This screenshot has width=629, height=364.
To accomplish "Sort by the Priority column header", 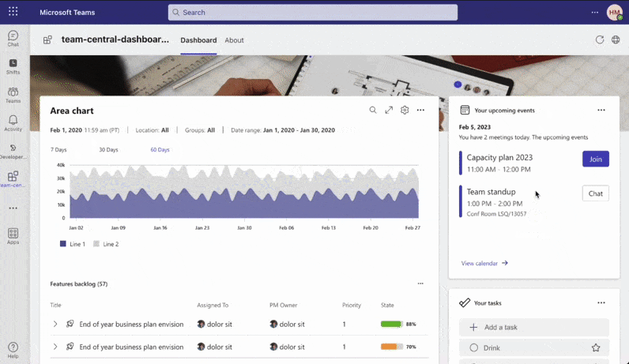I will coord(352,305).
